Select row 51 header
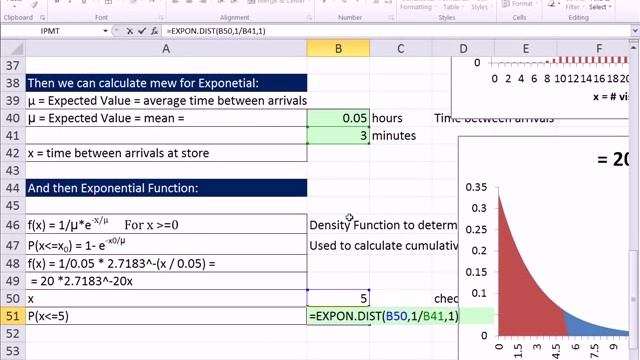 (x=13, y=316)
